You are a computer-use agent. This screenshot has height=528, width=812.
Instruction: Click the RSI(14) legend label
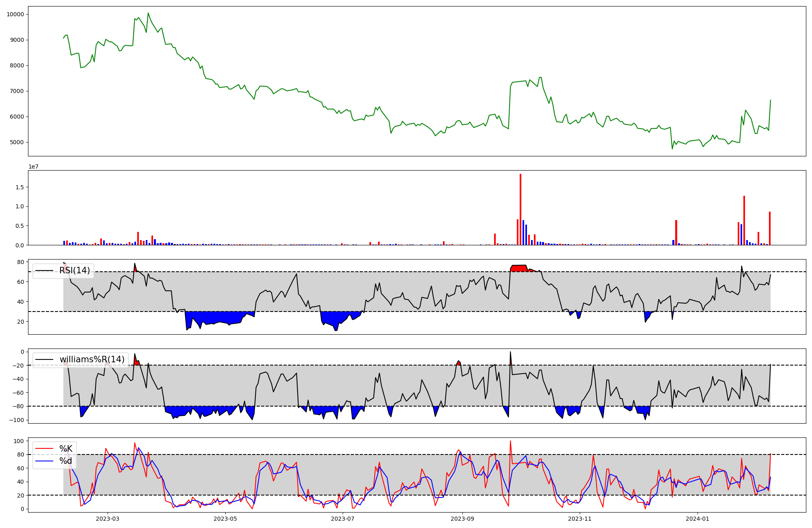click(x=75, y=270)
